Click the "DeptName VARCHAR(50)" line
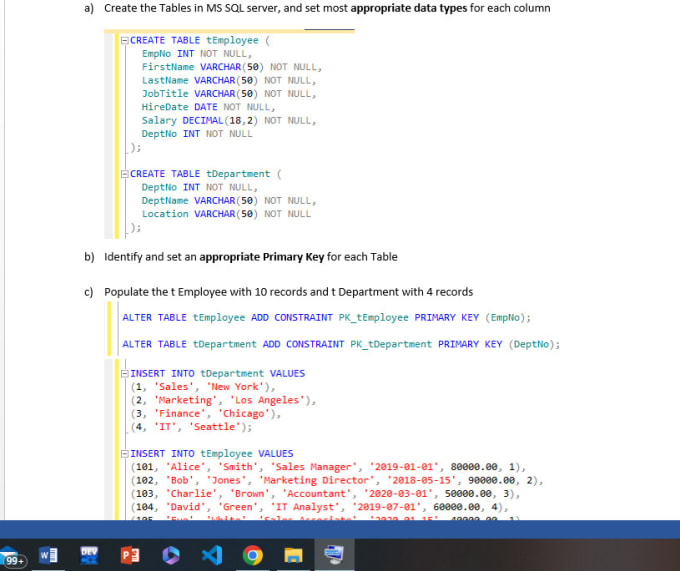Viewport: 680px width, 571px height. click(229, 201)
